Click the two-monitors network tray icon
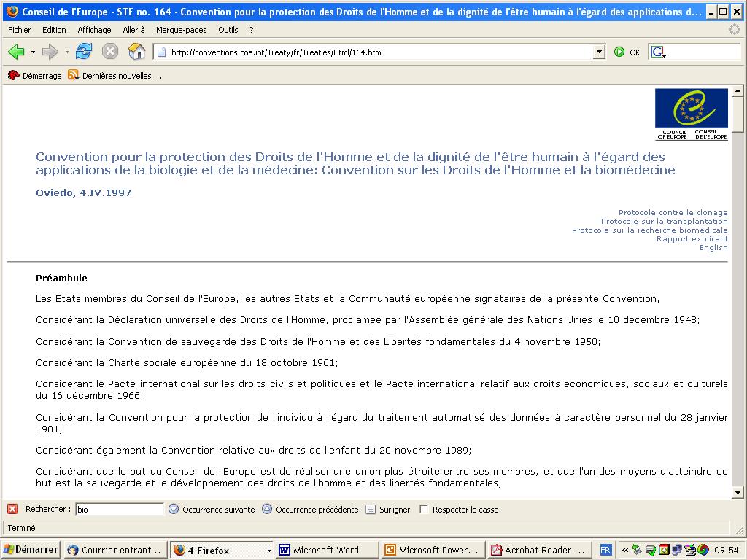Image resolution: width=747 pixels, height=560 pixels. 676,550
